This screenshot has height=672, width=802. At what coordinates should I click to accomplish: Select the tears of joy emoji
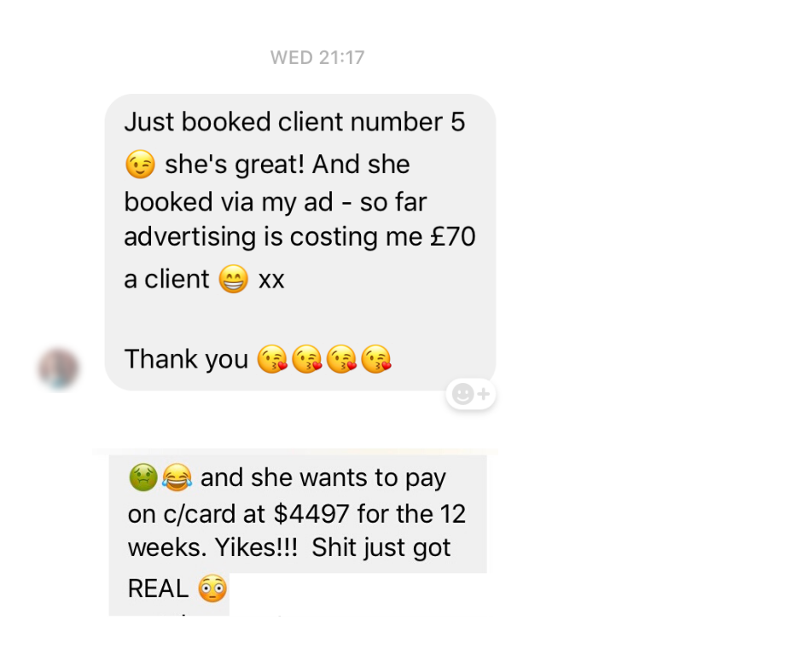click(x=177, y=478)
